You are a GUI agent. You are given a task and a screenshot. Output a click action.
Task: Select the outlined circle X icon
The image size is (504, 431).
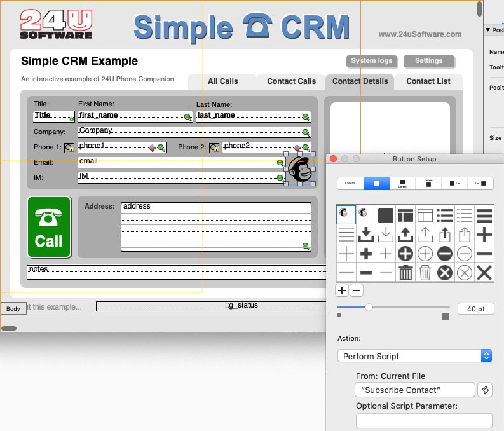pyautogui.click(x=465, y=273)
